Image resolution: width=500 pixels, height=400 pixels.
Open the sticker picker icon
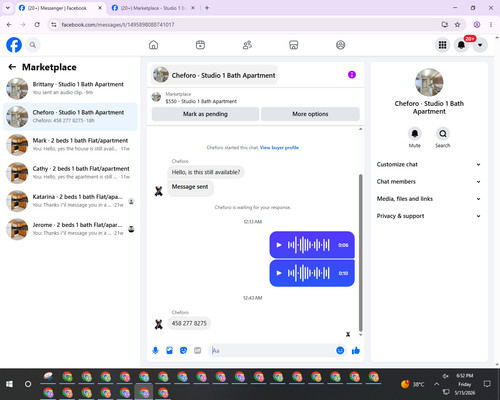(183, 350)
